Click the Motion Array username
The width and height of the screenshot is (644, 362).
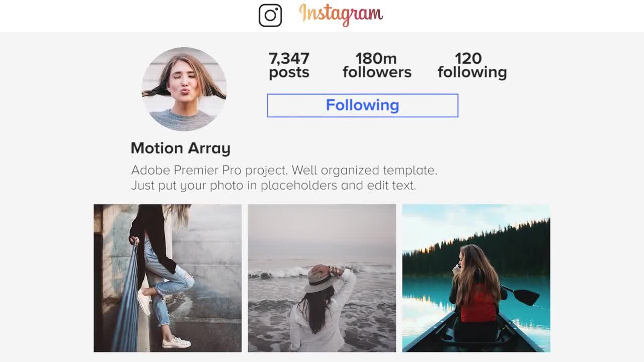point(180,148)
